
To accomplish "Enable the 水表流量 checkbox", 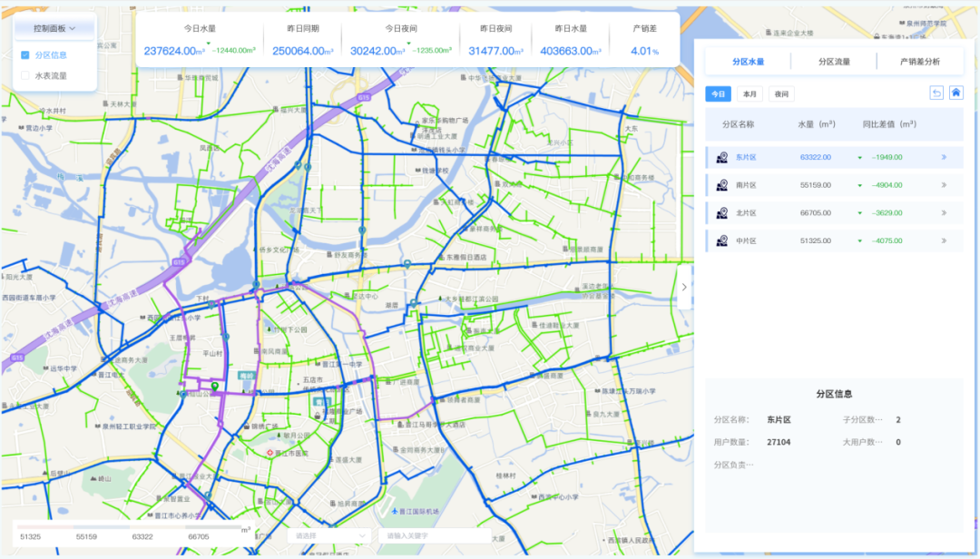I will 25,76.
